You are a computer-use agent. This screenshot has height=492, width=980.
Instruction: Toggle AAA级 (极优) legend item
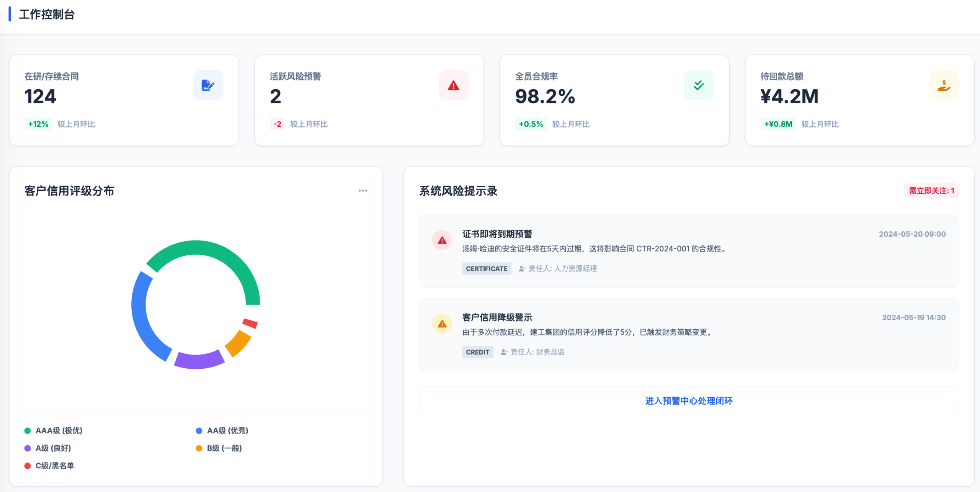54,431
